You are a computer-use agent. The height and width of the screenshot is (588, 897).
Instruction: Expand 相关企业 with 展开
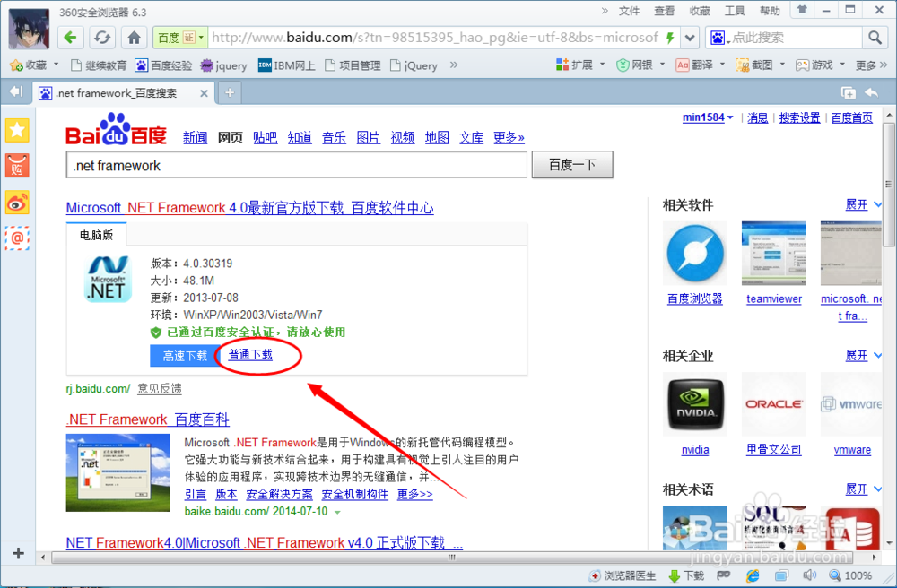coord(863,355)
